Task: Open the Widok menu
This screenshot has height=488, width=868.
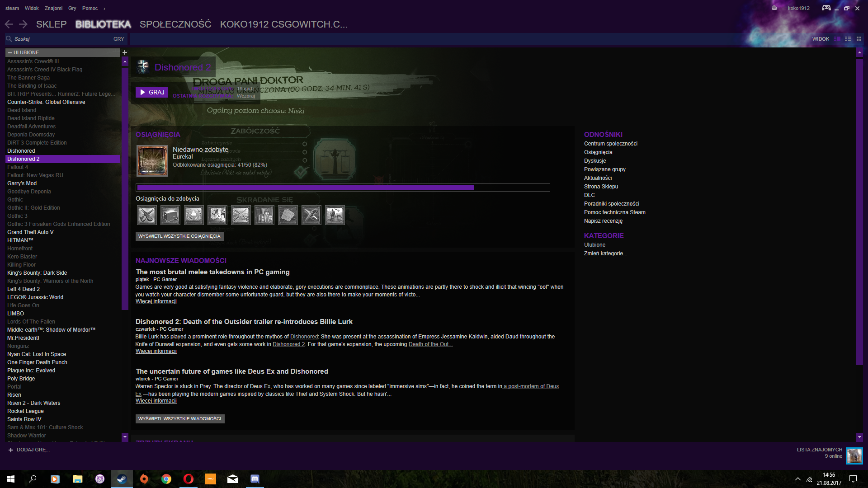Action: pos(32,8)
